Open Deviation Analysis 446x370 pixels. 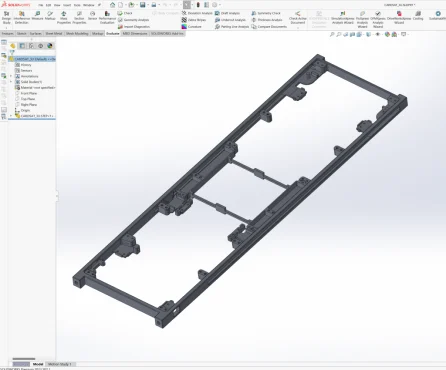click(x=197, y=13)
